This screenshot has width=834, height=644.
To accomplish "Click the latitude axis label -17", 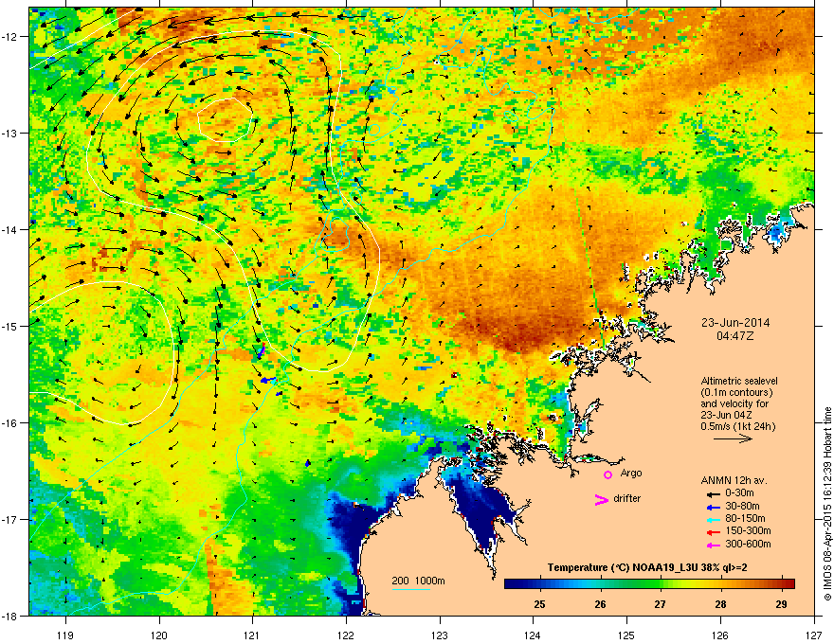I will tap(10, 519).
